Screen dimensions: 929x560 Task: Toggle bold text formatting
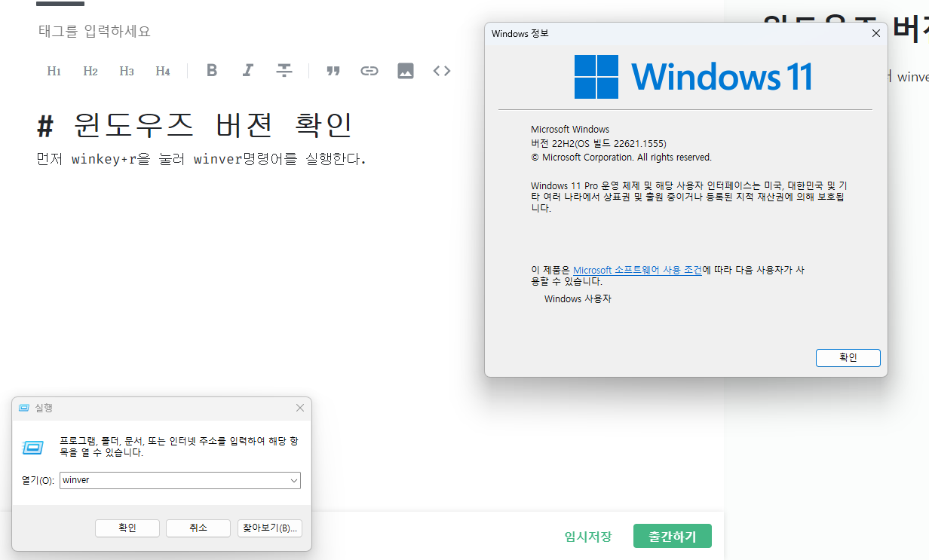click(x=212, y=70)
